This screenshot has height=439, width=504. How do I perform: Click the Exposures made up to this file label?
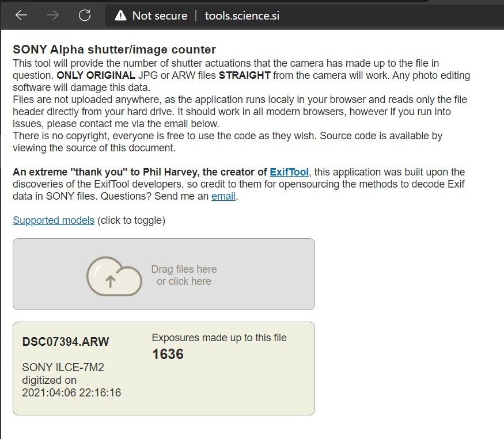click(x=219, y=338)
